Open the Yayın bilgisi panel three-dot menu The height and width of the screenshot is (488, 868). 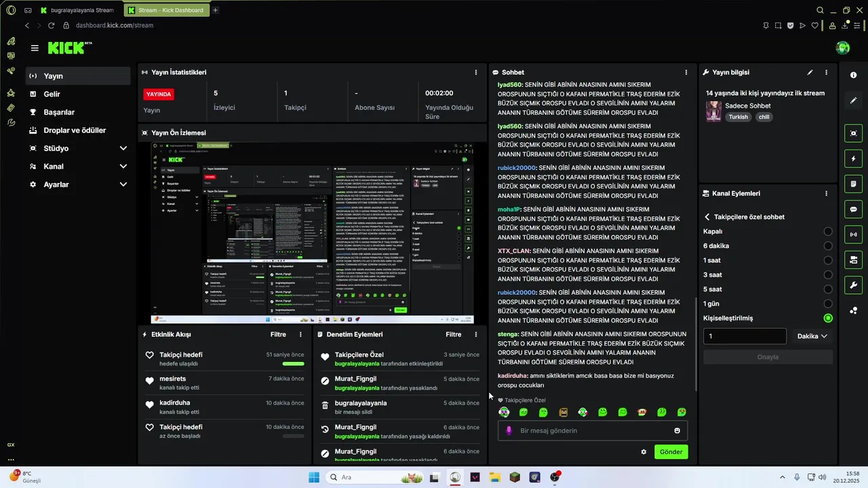click(x=826, y=72)
